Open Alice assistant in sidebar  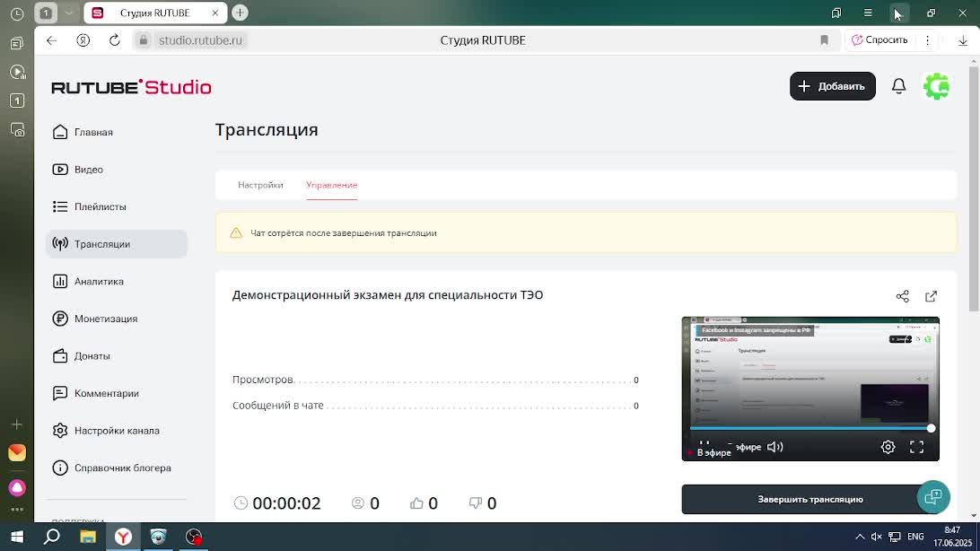[x=17, y=487]
